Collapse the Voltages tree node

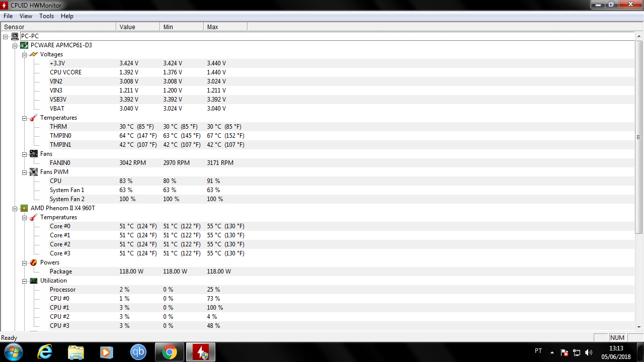click(x=24, y=54)
